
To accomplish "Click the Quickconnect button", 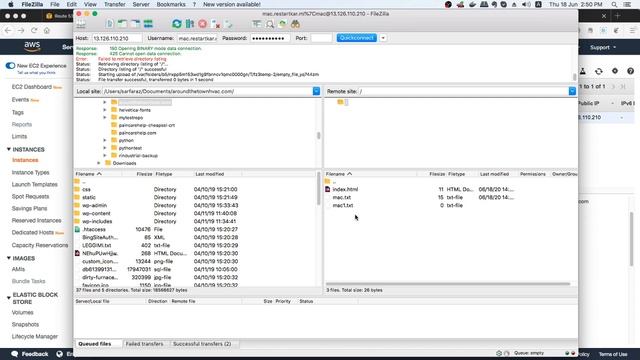I will tap(356, 38).
